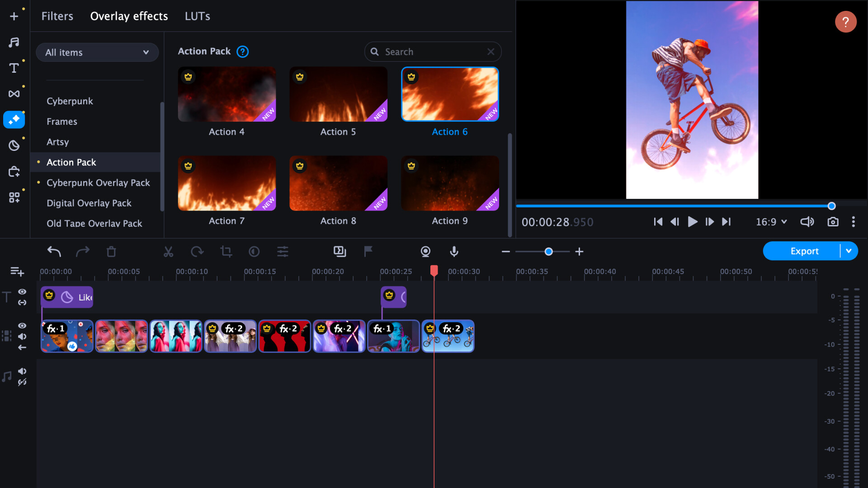Expand the All items dropdown
868x488 pixels.
point(97,52)
